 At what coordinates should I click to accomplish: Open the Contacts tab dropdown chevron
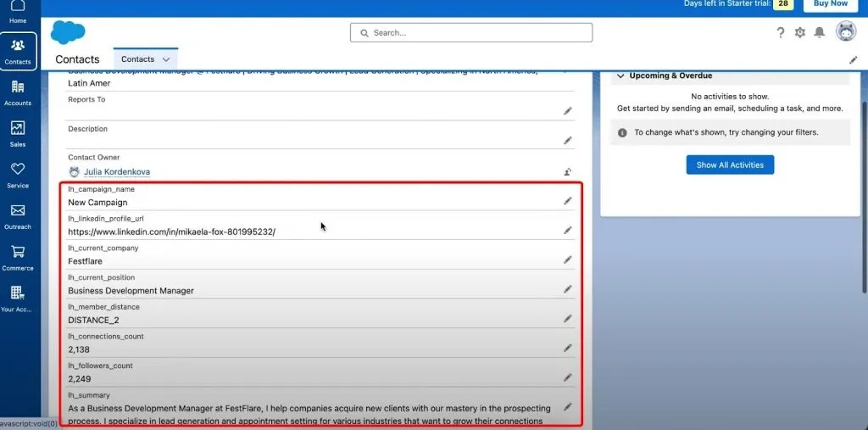[x=166, y=59]
